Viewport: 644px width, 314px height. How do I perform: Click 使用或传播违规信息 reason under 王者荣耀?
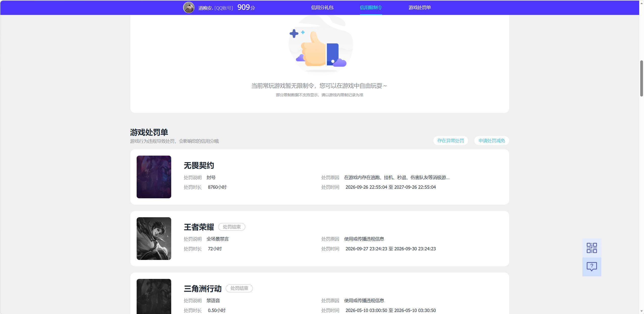364,239
